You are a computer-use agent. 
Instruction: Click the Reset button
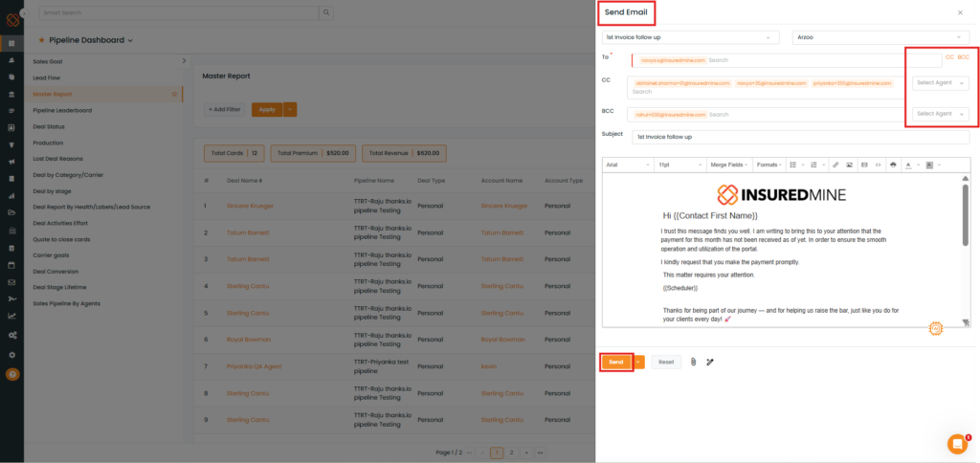tap(666, 362)
